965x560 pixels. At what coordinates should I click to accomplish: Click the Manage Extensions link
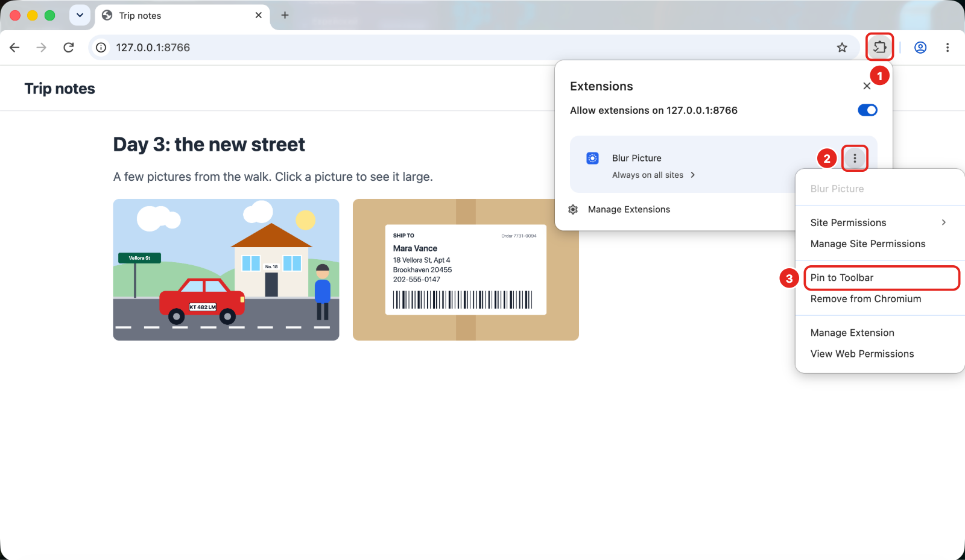point(629,209)
